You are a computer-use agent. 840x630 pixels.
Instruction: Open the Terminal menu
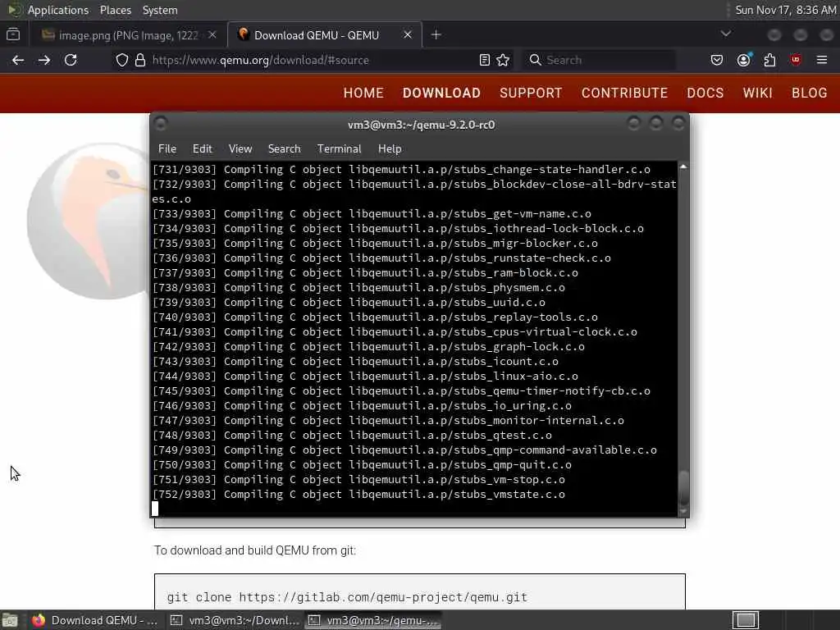click(x=339, y=149)
